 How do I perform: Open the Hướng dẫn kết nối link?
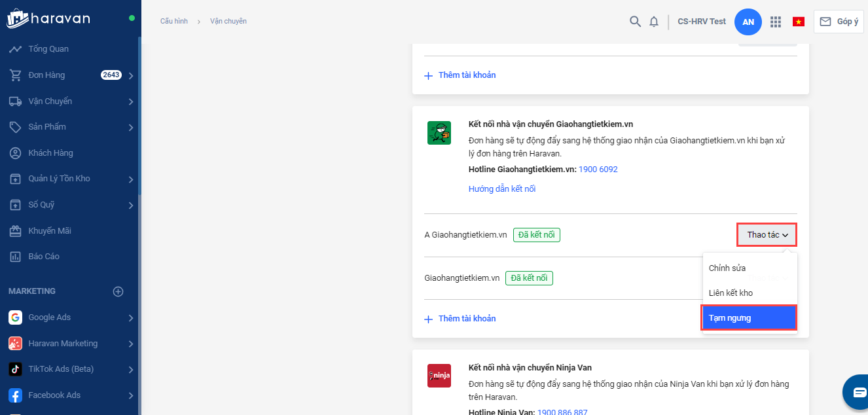click(x=502, y=189)
